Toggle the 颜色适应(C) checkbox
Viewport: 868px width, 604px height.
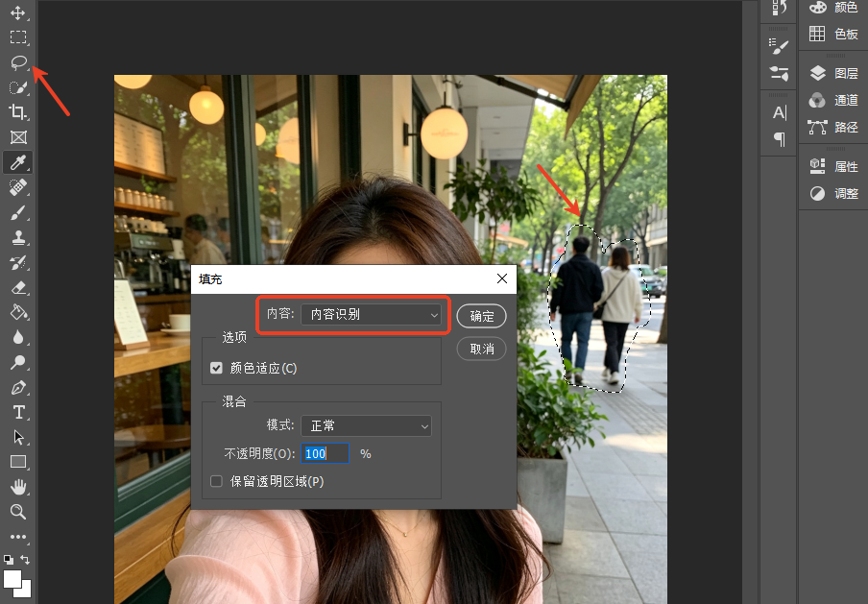pyautogui.click(x=216, y=368)
